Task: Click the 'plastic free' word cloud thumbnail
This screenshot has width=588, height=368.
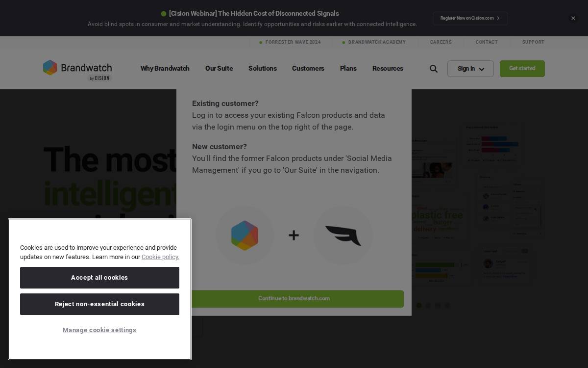Action: 437,216
